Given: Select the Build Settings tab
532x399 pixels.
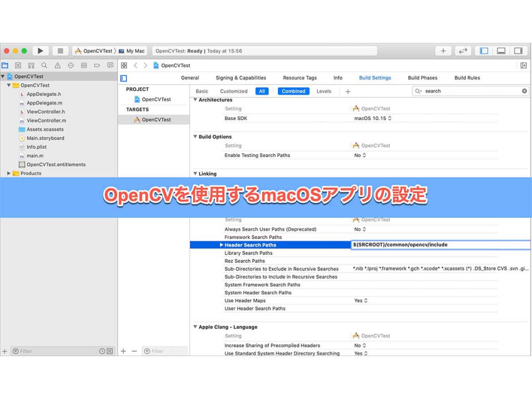Looking at the screenshot, I should [x=375, y=78].
